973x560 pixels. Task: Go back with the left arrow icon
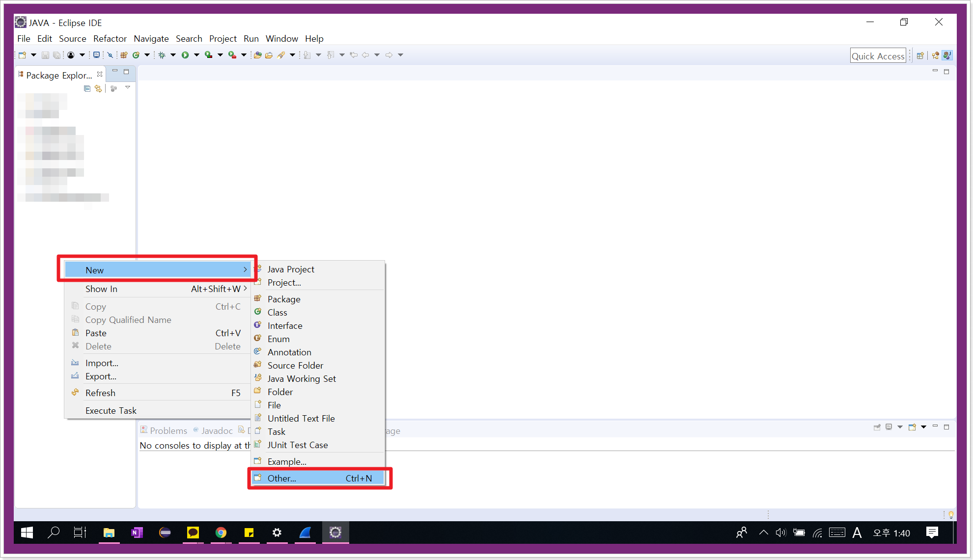[365, 55]
